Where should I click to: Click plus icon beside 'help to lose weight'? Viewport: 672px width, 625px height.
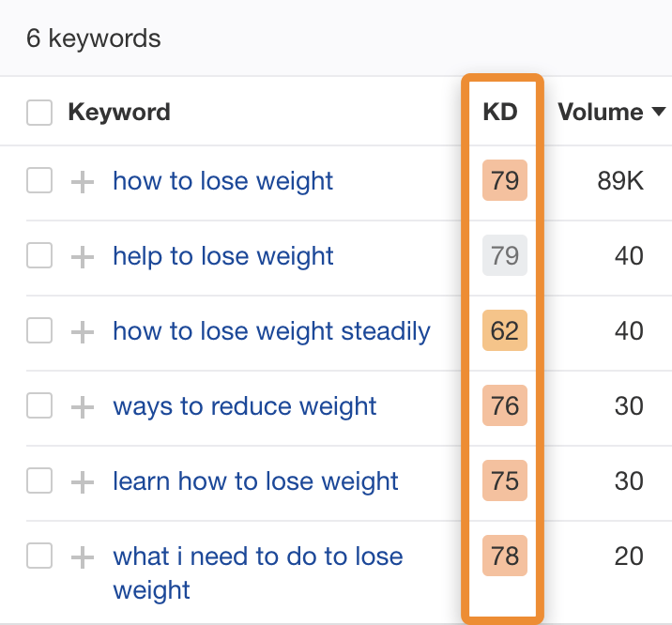84,256
